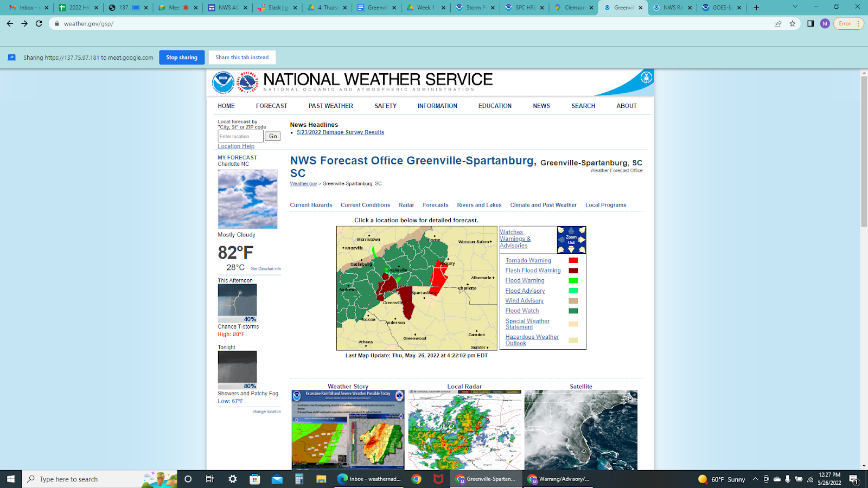The image size is (868, 488).
Task: Open the FORECAST menu
Action: [272, 106]
